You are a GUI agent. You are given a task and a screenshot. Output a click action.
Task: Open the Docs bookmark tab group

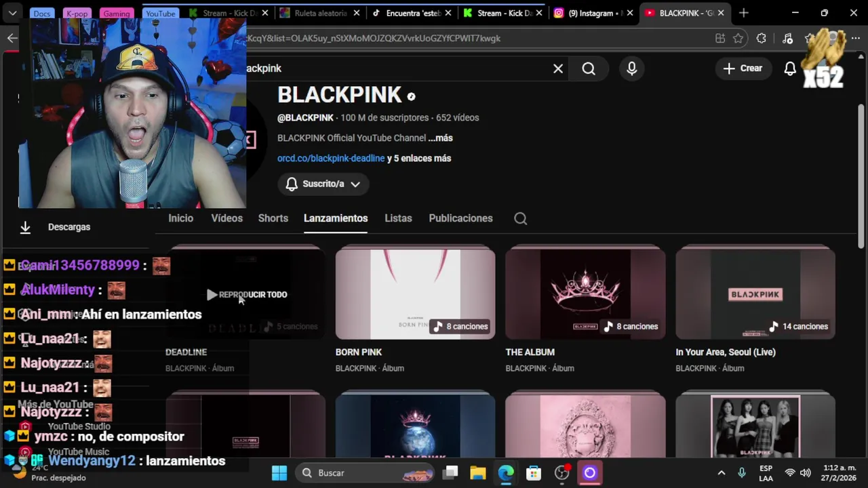(x=42, y=13)
